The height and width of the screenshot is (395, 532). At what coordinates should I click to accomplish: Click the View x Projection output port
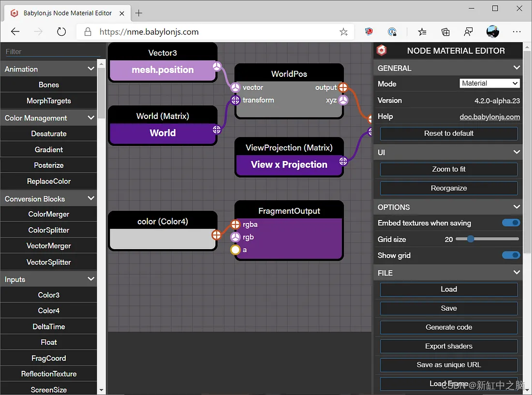coord(343,161)
